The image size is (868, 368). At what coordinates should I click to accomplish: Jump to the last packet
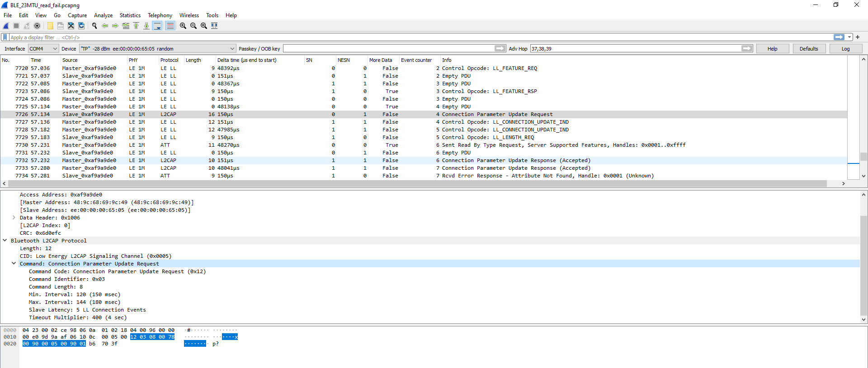(146, 26)
